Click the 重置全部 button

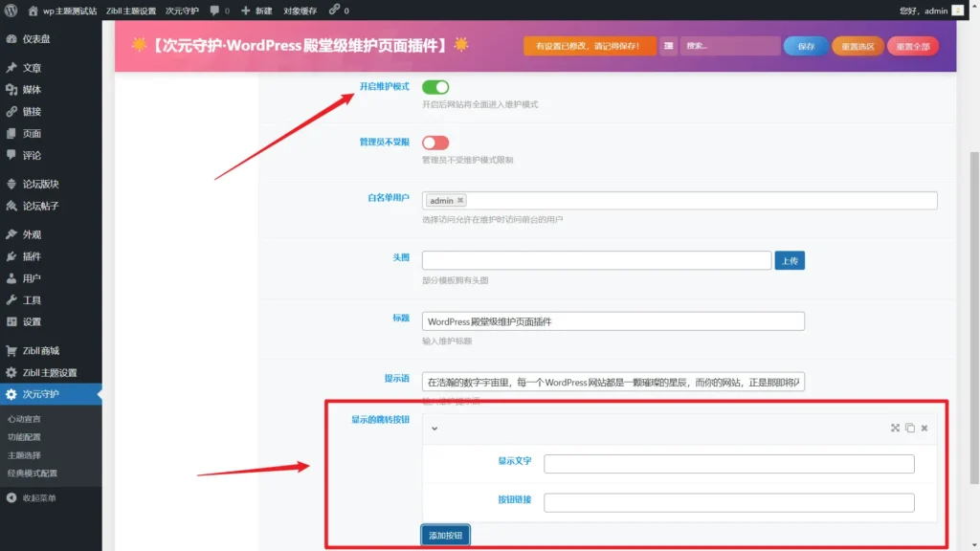pyautogui.click(x=912, y=46)
